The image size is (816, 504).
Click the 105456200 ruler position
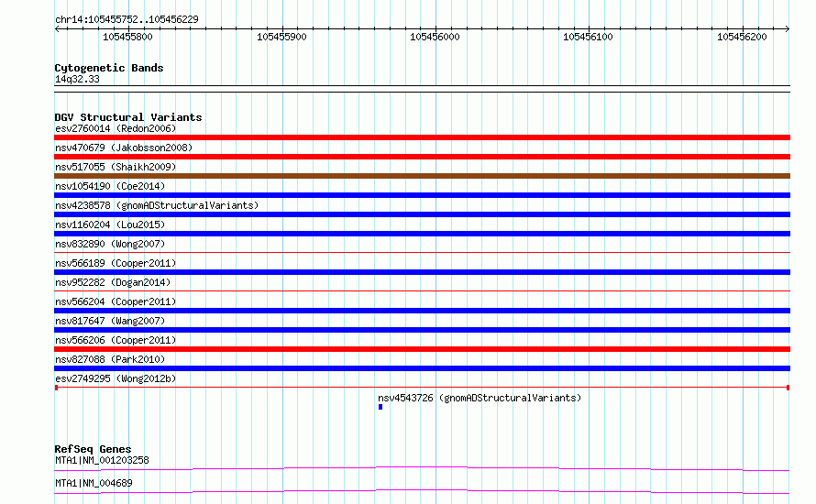click(x=742, y=37)
